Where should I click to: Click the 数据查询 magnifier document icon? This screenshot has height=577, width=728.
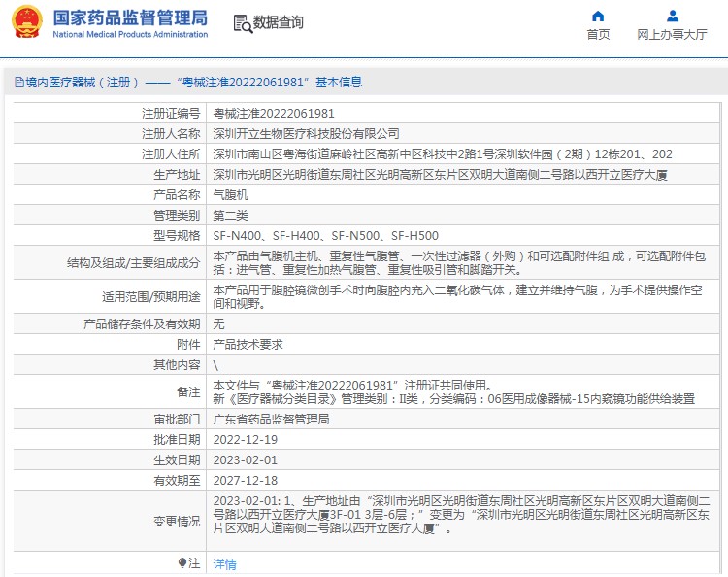click(x=242, y=22)
